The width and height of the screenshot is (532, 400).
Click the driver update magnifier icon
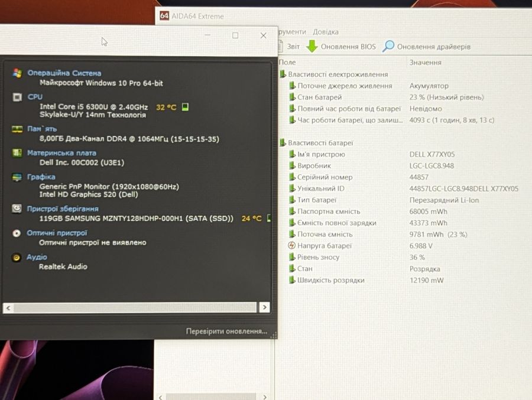pyautogui.click(x=388, y=46)
